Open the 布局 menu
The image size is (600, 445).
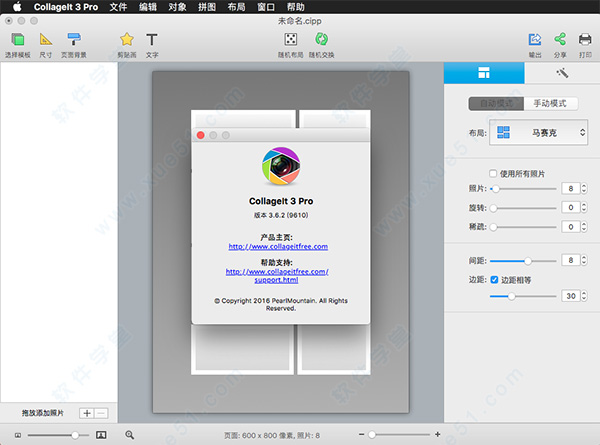(x=236, y=7)
